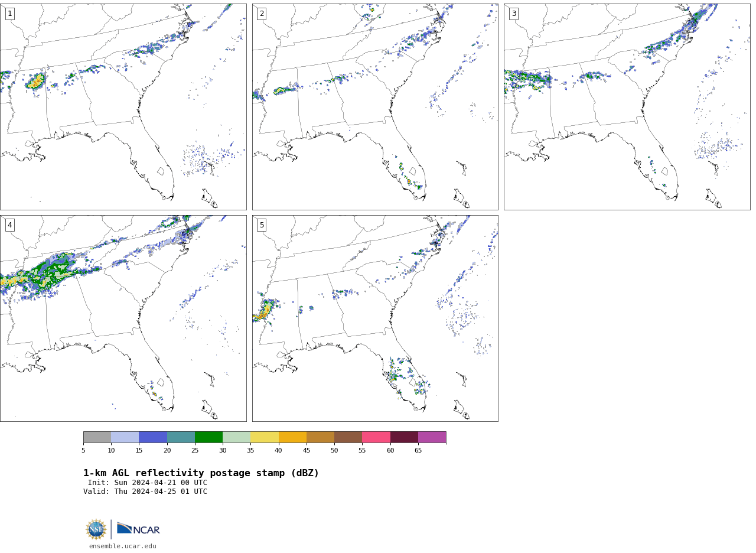Click the colorbar tick label 65
Screen dimensions: 756x553
pos(418,451)
